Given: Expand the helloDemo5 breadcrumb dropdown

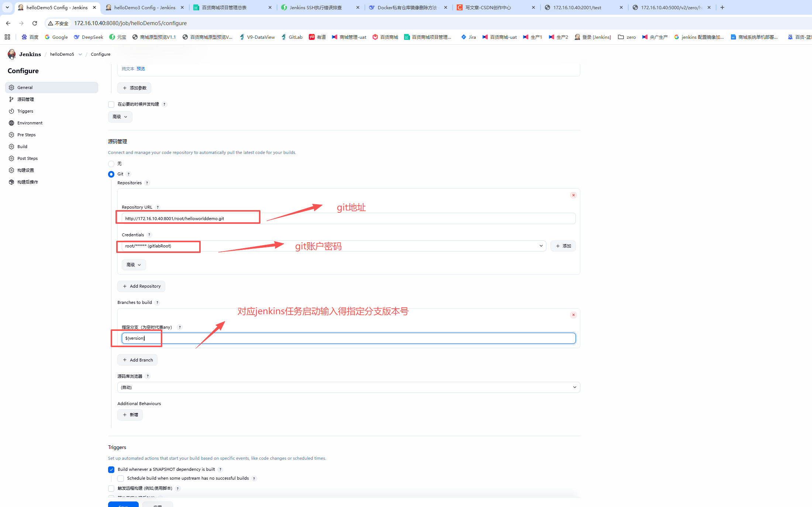Looking at the screenshot, I should pyautogui.click(x=80, y=54).
